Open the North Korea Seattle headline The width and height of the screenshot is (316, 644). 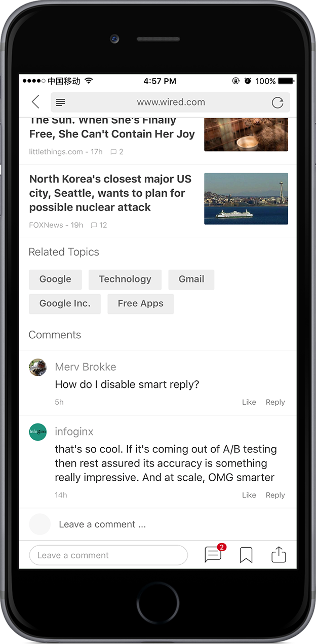[x=110, y=193]
